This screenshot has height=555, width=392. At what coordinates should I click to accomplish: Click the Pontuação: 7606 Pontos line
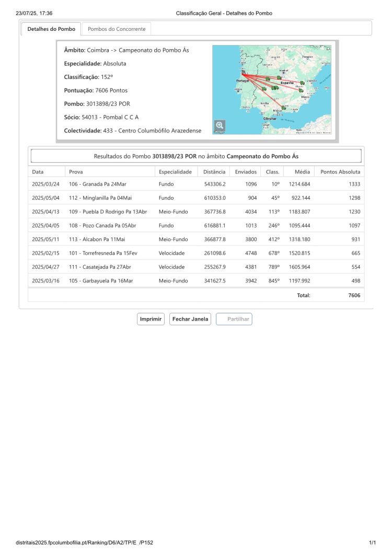[x=96, y=90]
